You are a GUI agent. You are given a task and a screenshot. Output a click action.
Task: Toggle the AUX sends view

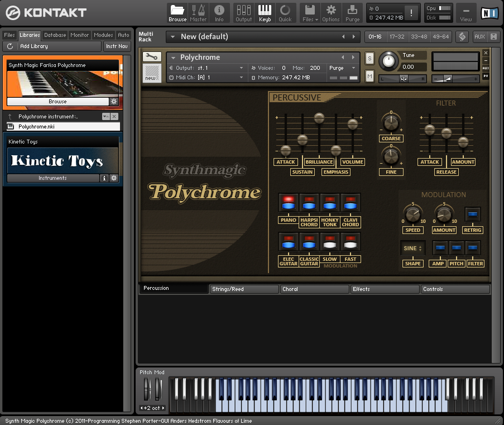pos(479,37)
